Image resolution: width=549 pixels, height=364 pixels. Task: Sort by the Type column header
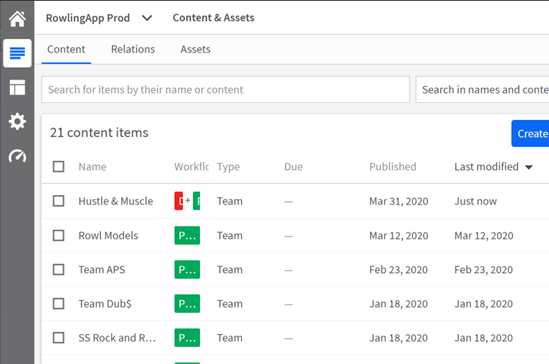coord(228,167)
